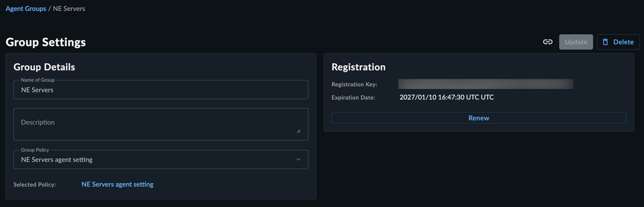The width and height of the screenshot is (644, 207).
Task: Click the Selected Policy label
Action: click(x=35, y=184)
